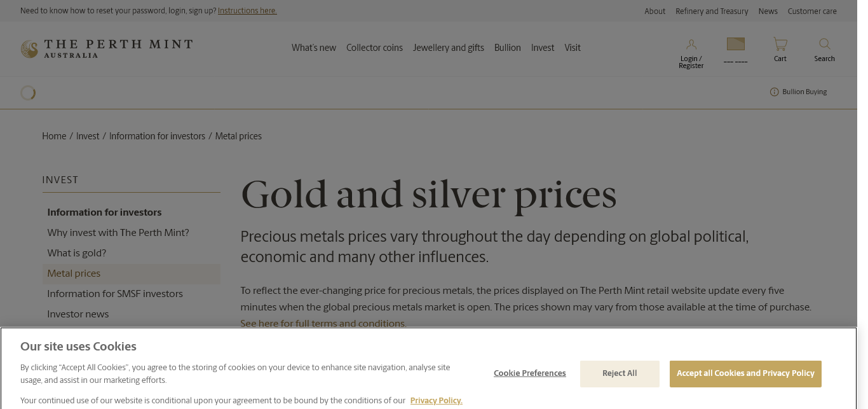This screenshot has width=868, height=409.
Task: Click the Search magnifier icon
Action: [x=824, y=44]
